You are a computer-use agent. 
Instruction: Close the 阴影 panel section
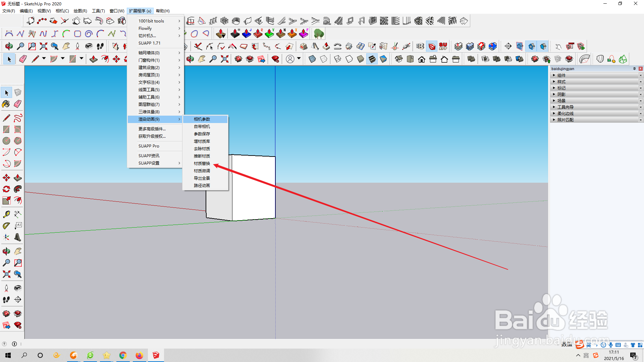640,95
